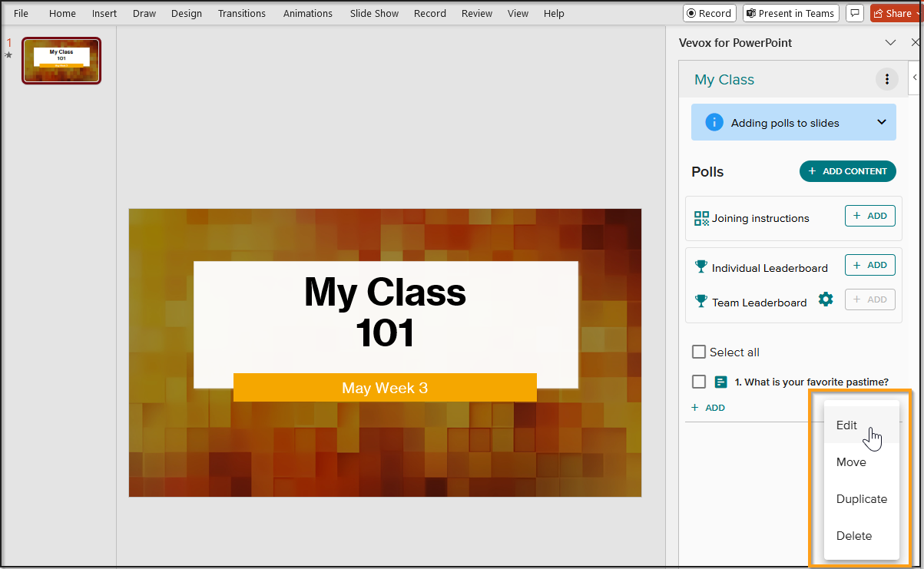The image size is (924, 569).
Task: Open the Animations ribbon tab
Action: click(x=308, y=13)
